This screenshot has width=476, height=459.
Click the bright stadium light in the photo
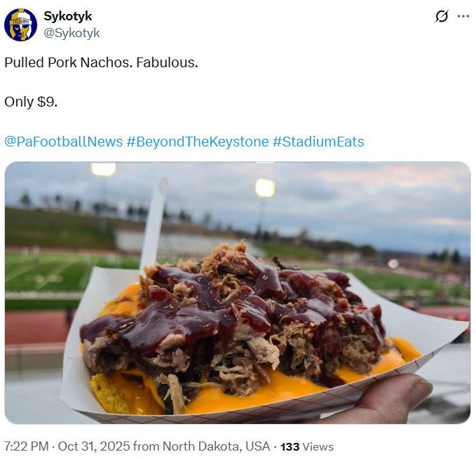(265, 187)
